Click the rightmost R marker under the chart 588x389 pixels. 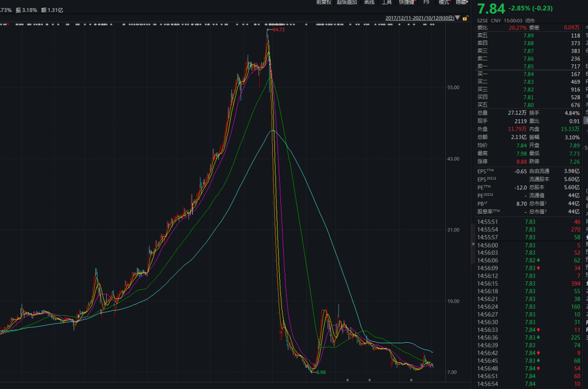[412, 380]
